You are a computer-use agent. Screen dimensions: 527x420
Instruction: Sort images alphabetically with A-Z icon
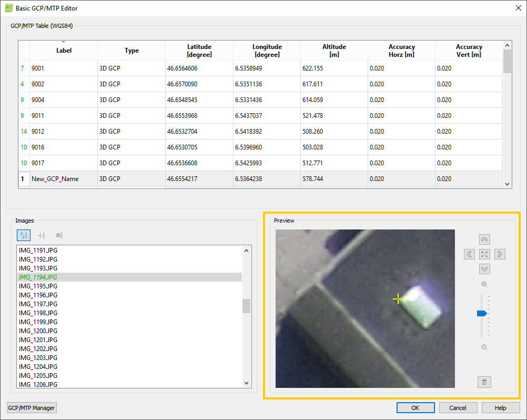(x=23, y=235)
